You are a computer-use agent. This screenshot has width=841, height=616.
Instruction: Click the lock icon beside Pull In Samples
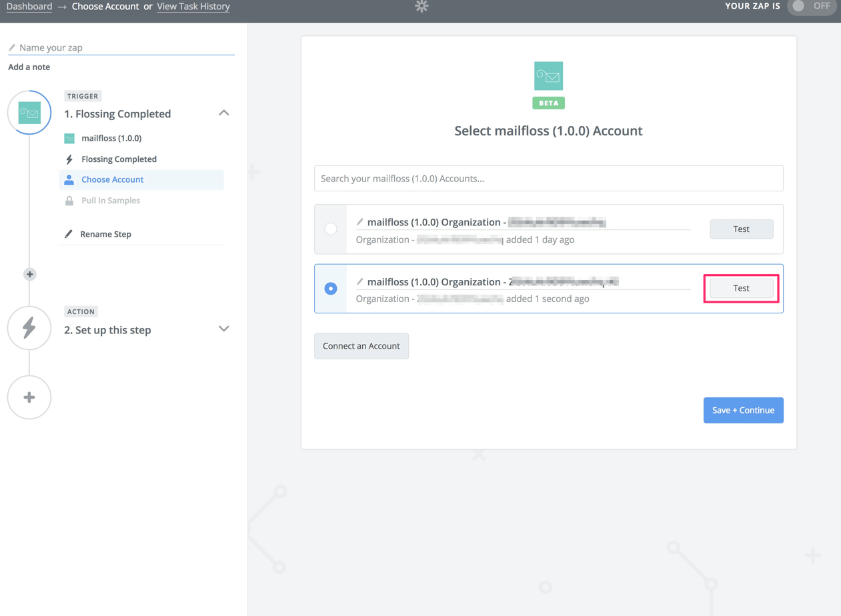coord(69,201)
